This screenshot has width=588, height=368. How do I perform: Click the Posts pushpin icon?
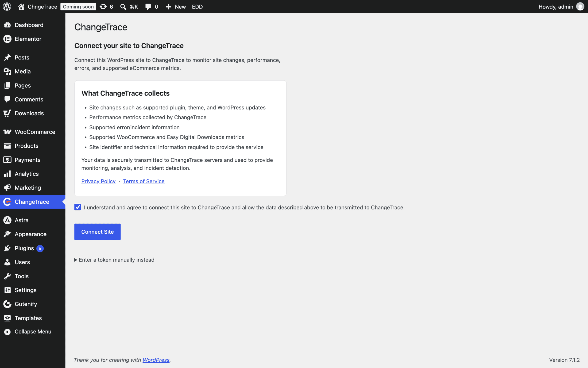click(x=7, y=58)
